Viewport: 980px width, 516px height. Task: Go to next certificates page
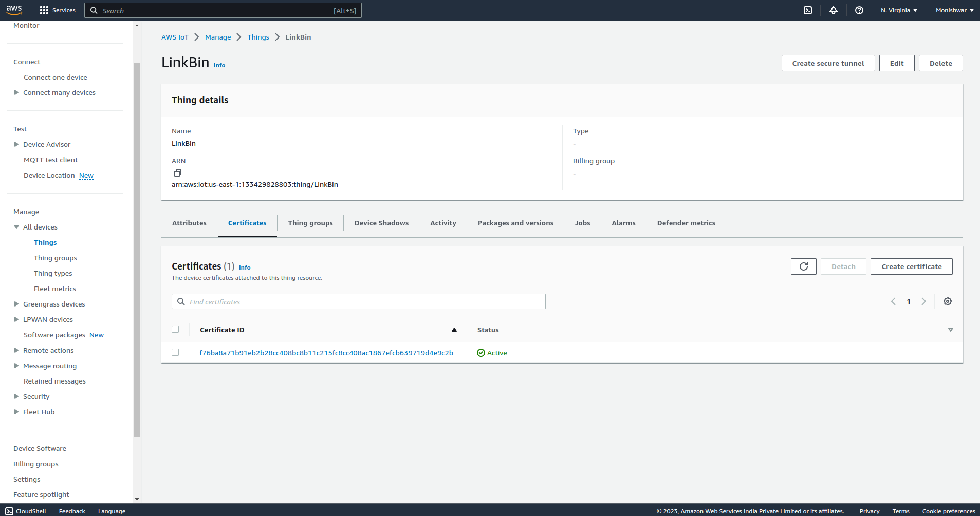[x=923, y=301]
